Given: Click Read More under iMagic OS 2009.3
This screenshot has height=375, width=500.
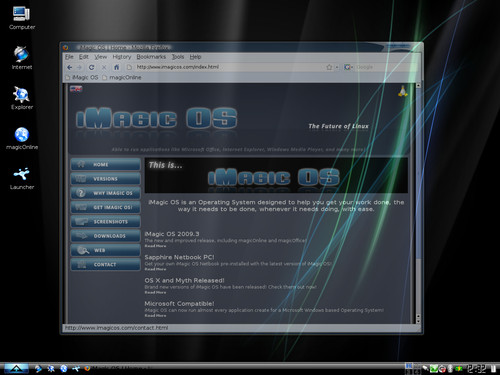Looking at the screenshot, I should pos(155,246).
